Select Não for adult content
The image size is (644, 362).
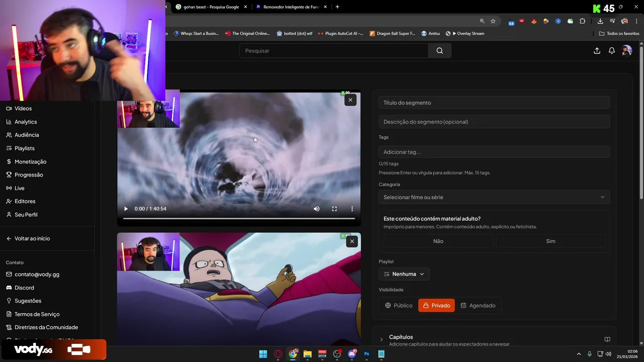click(438, 241)
